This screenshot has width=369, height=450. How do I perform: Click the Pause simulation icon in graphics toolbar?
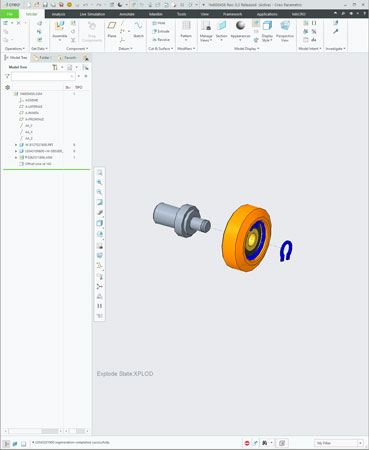coord(100,306)
